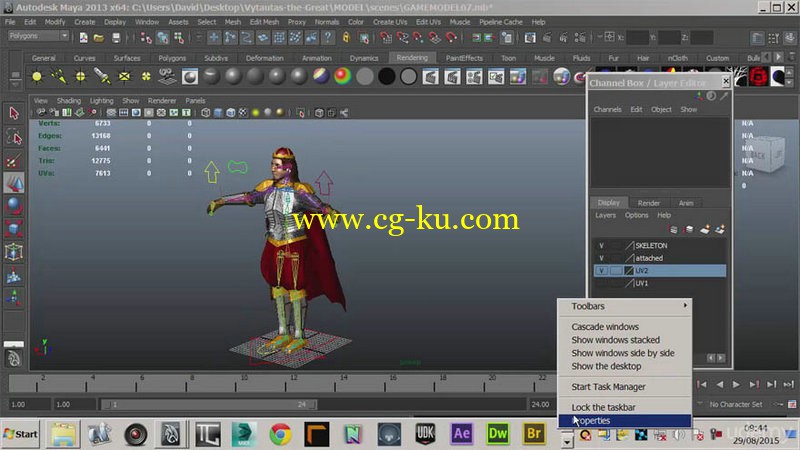Toggle the display type box of SKELETON layer
The height and width of the screenshot is (450, 800).
pos(616,245)
